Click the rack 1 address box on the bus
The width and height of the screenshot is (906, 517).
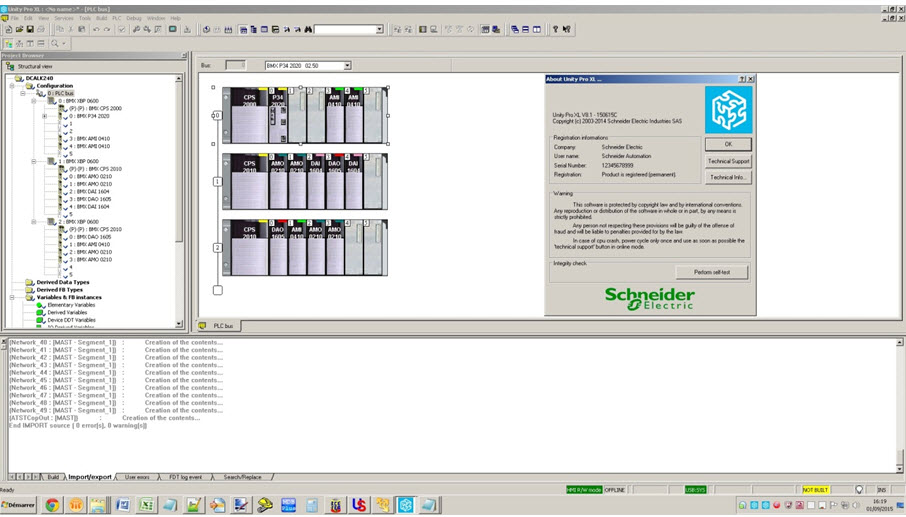pyautogui.click(x=217, y=181)
